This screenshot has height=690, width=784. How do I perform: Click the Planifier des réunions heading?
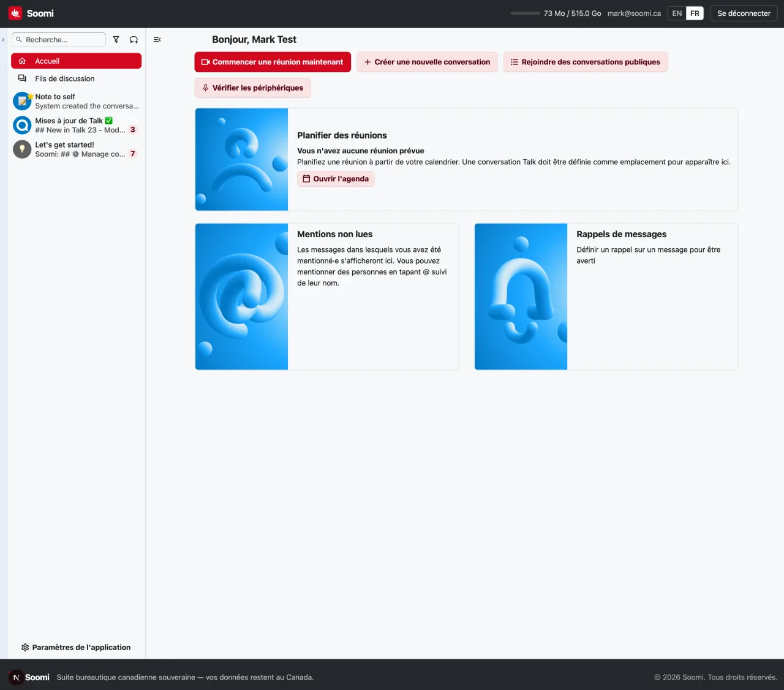pos(342,135)
